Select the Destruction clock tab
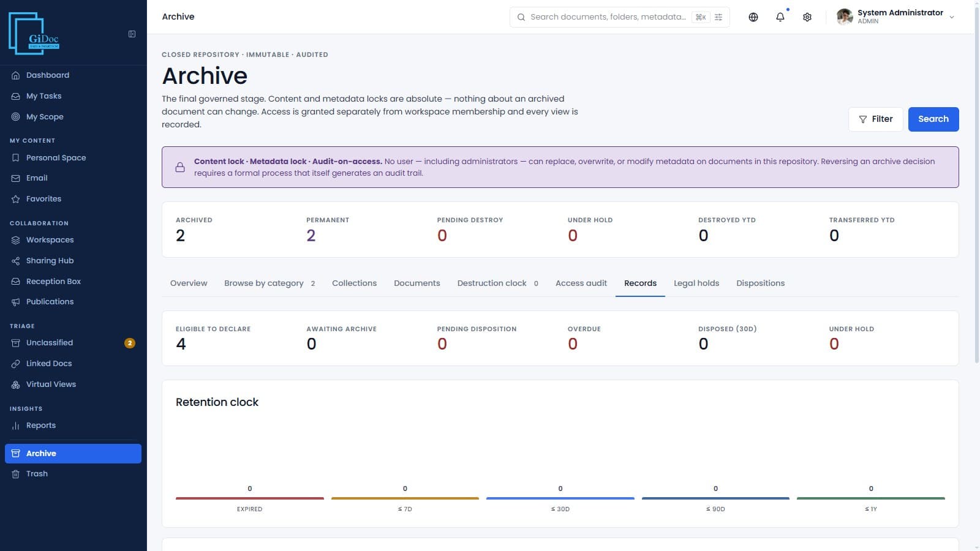 tap(498, 283)
